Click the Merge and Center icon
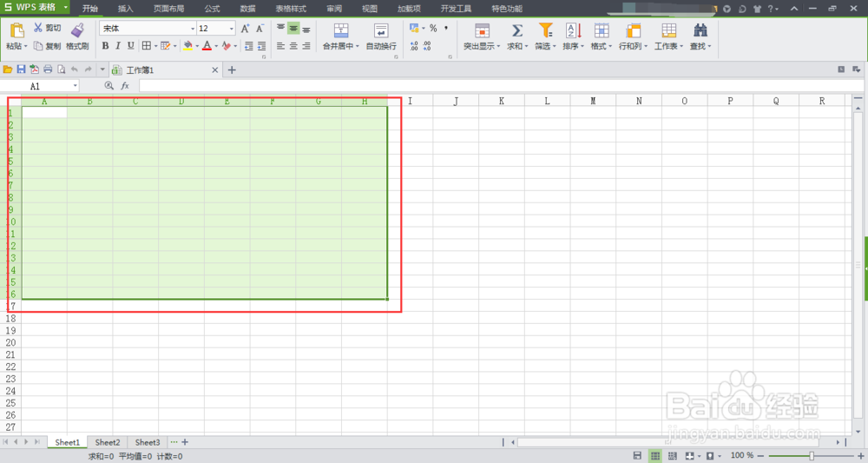This screenshot has height=463, width=868. (341, 30)
